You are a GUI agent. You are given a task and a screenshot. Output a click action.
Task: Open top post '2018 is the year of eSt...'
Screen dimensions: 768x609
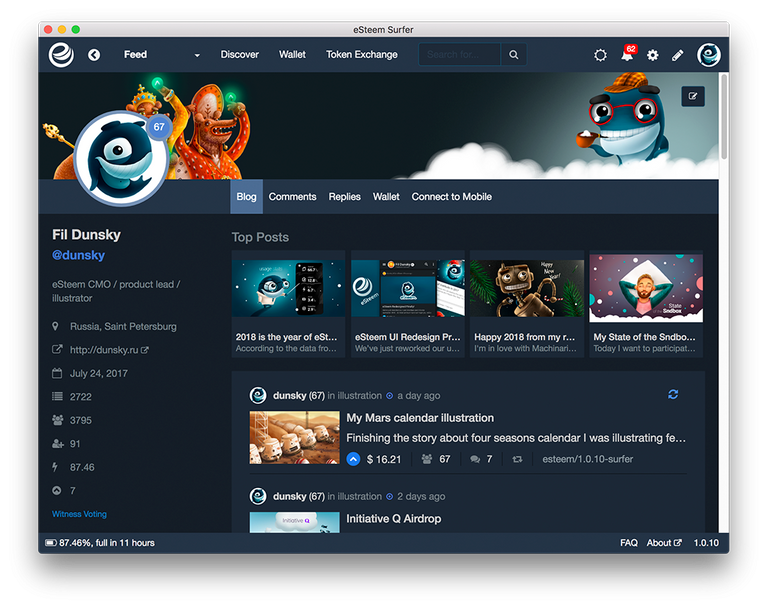288,304
